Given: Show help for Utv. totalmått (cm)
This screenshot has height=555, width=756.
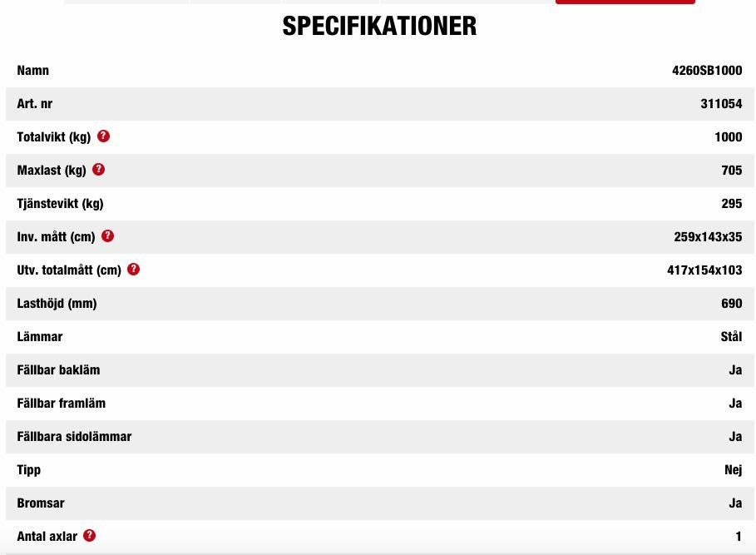Looking at the screenshot, I should 133,270.
